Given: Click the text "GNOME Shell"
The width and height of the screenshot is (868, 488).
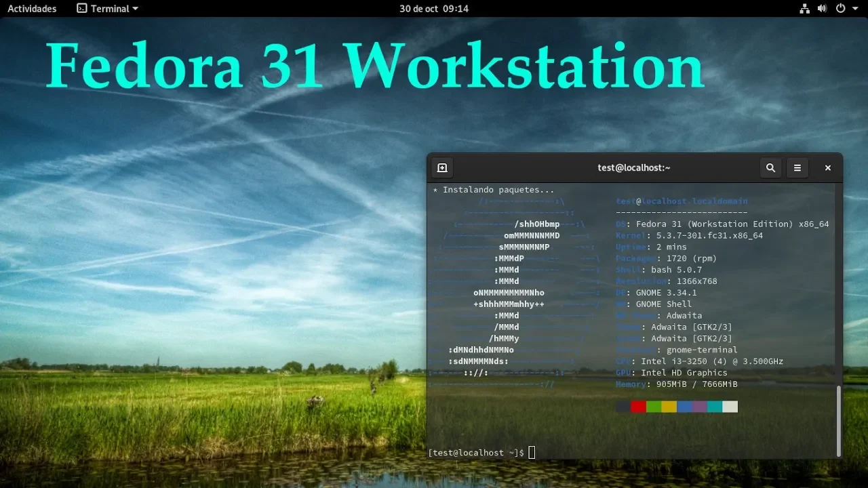Looking at the screenshot, I should (664, 304).
